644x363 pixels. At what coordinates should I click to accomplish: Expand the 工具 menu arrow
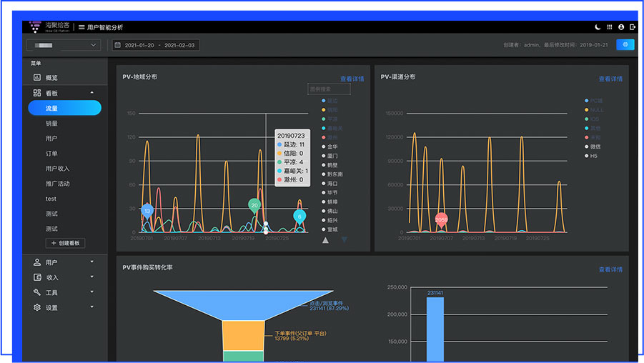(x=92, y=292)
